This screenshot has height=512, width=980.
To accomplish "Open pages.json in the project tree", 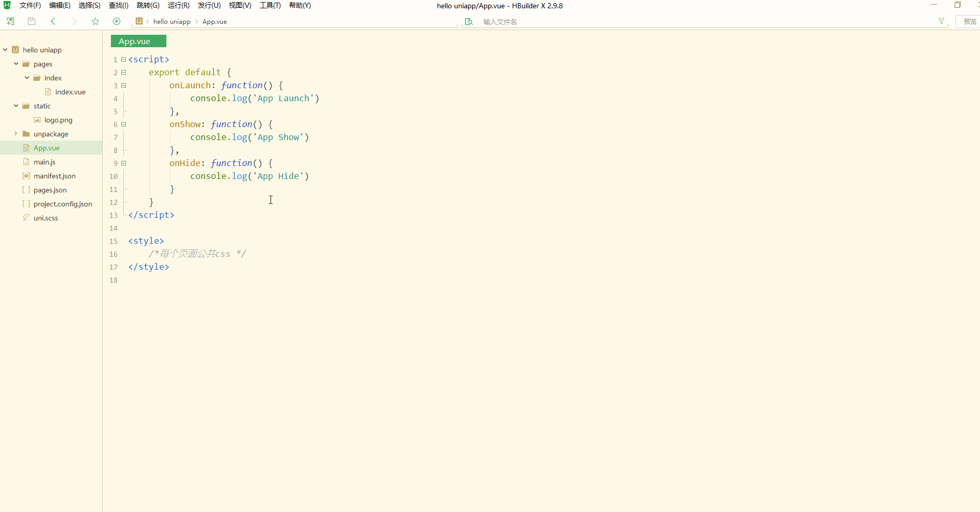I will 51,190.
